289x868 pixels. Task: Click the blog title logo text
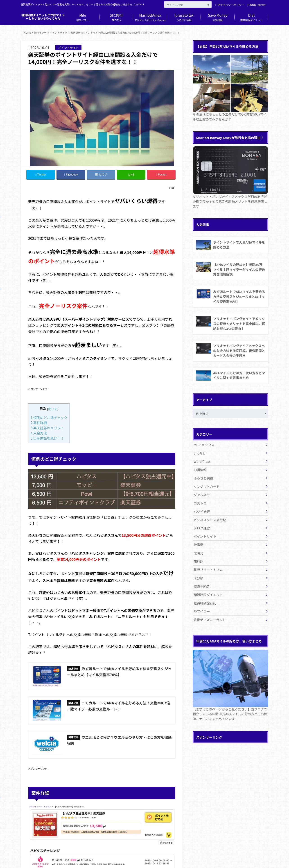43,17
